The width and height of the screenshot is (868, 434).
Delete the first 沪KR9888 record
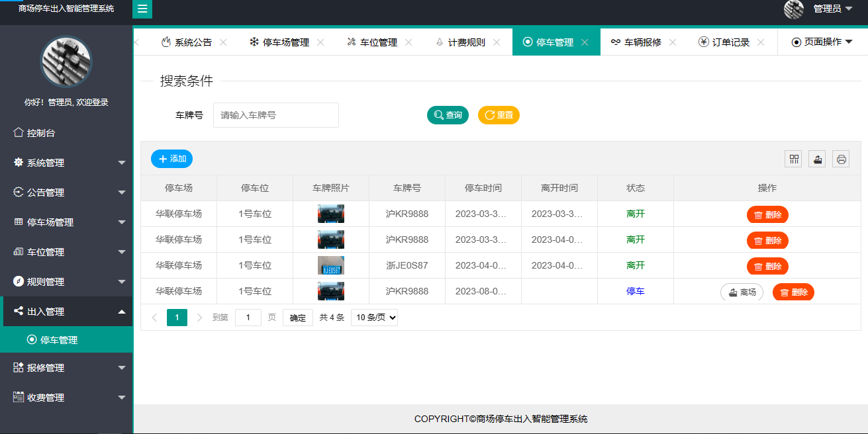pyautogui.click(x=767, y=215)
